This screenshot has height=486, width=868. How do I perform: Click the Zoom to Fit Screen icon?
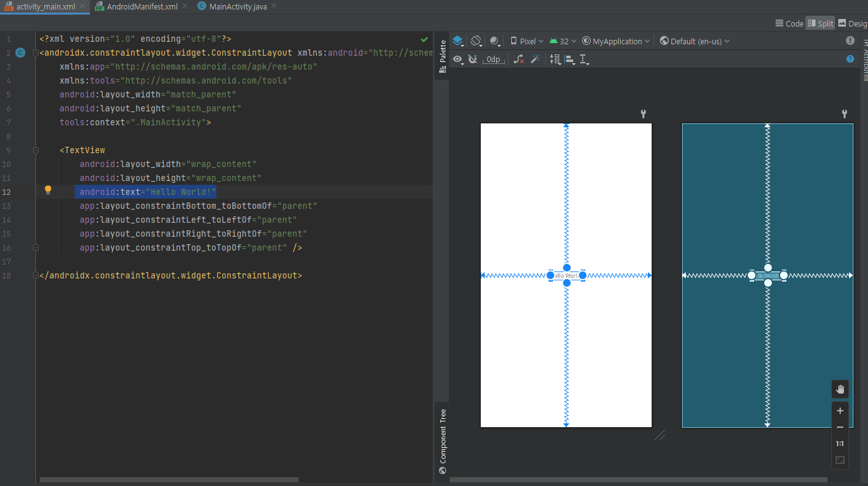(x=840, y=460)
